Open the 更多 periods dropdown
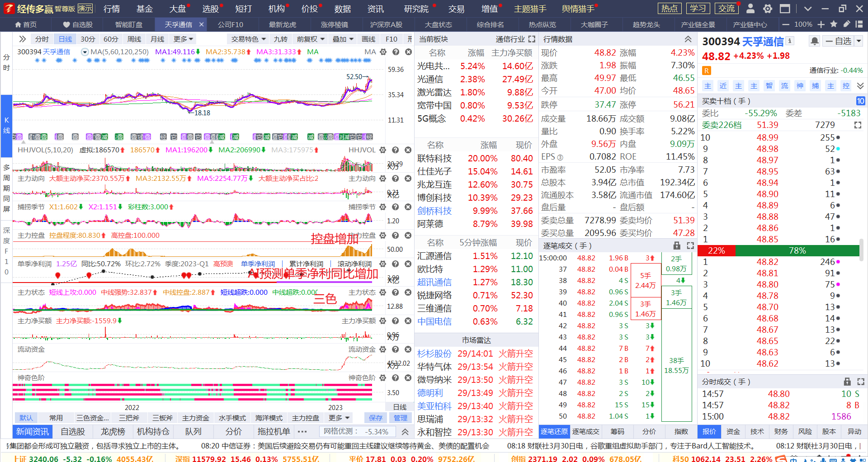The image size is (868, 462). tap(183, 39)
